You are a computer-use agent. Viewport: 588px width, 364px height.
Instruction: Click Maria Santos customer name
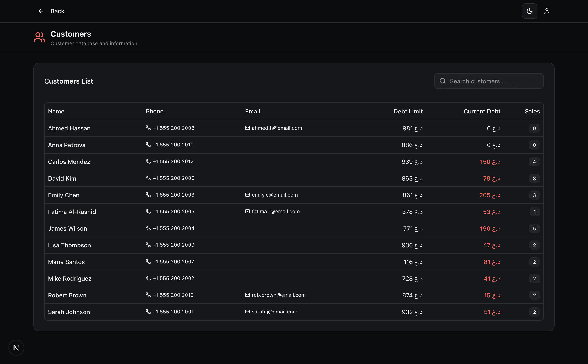click(x=66, y=262)
